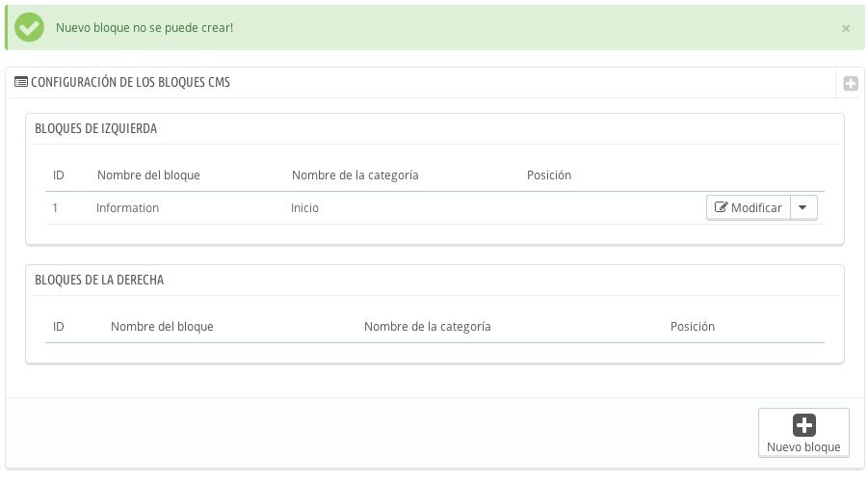This screenshot has height=484, width=868.
Task: Click the ID value '1' in the left blocks table
Action: 55,207
